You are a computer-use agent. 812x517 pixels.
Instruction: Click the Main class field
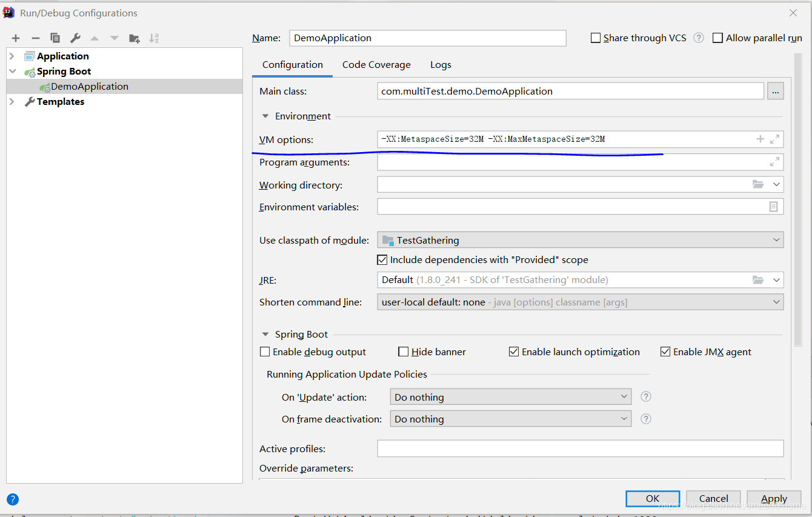(x=570, y=92)
